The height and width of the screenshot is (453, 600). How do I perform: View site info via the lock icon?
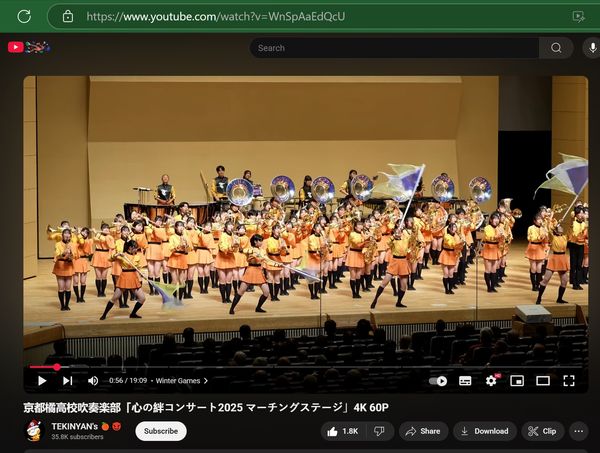click(x=68, y=16)
